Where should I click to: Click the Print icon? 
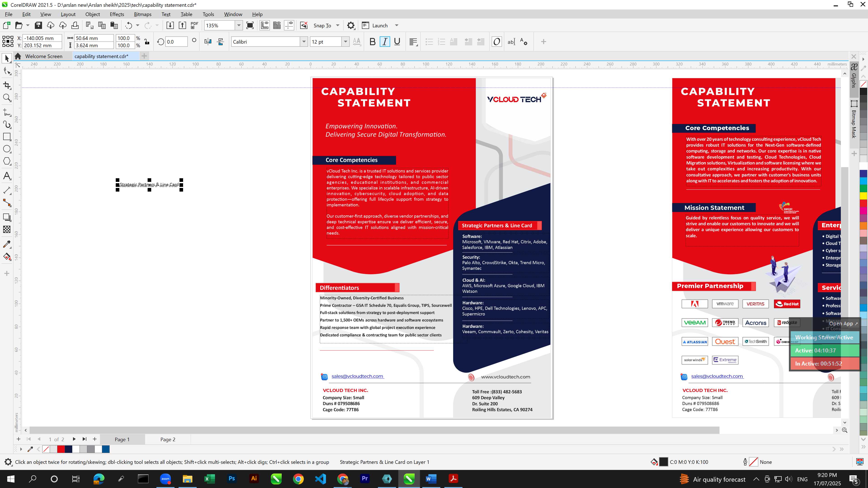[x=75, y=25]
